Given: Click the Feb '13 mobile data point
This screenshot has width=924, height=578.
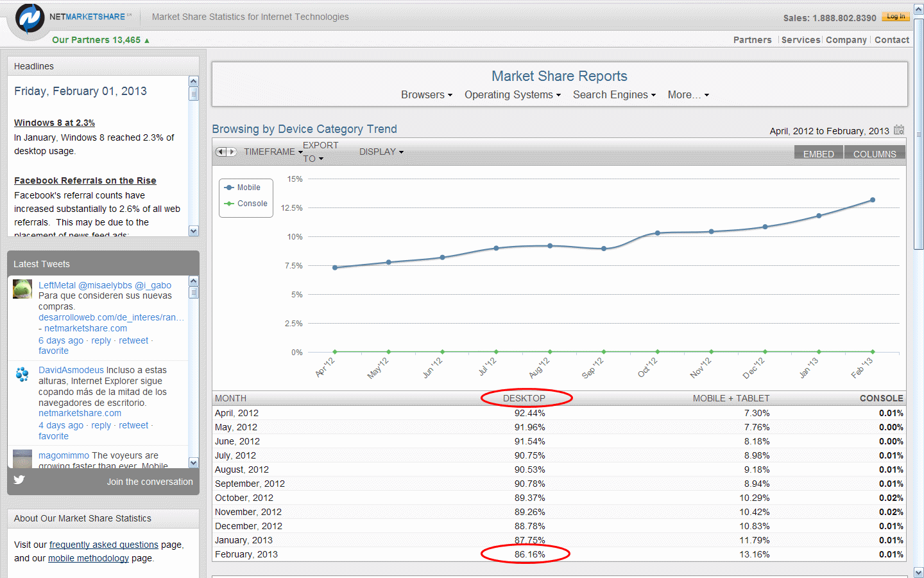Looking at the screenshot, I should click(x=873, y=200).
